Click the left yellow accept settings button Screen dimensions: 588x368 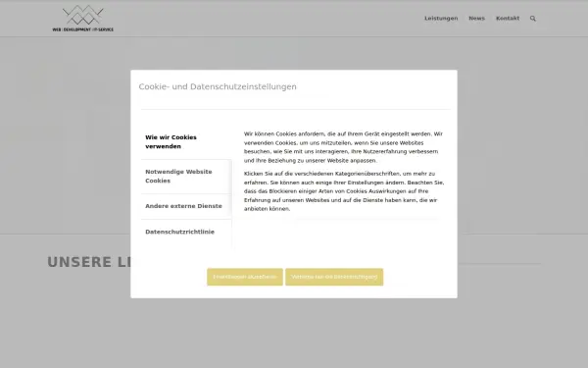click(x=245, y=277)
